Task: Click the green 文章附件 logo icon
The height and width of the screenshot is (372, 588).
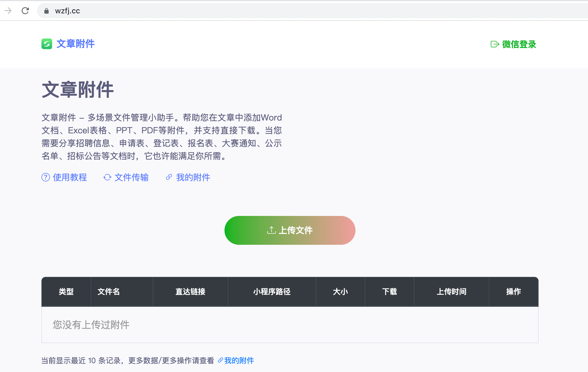Action: pos(47,44)
